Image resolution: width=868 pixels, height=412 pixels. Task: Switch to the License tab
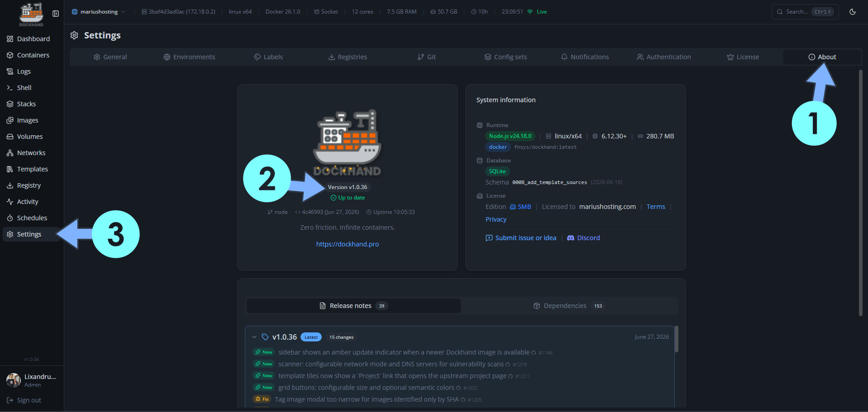[x=743, y=57]
